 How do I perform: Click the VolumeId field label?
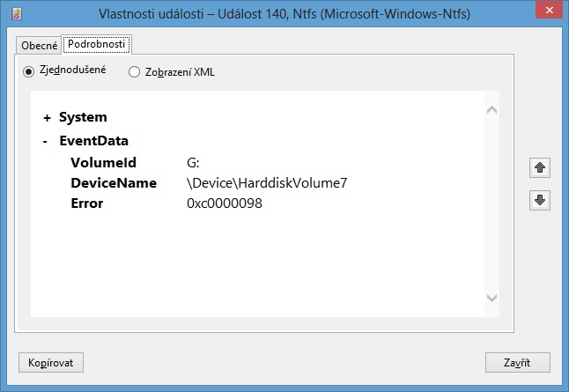click(101, 162)
